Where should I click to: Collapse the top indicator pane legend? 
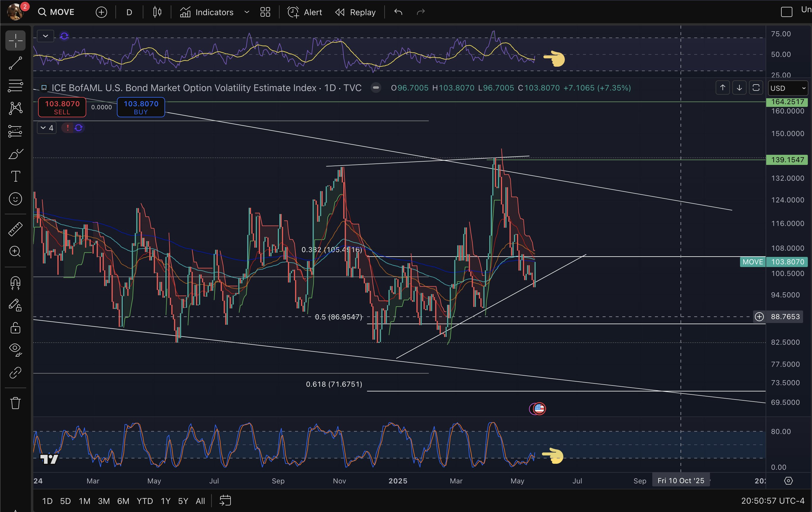point(46,36)
